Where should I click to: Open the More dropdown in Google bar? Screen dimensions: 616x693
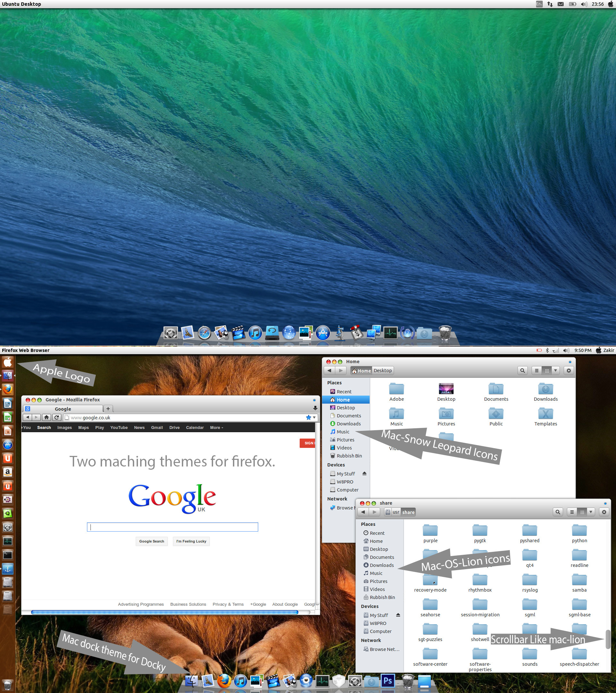pyautogui.click(x=216, y=428)
